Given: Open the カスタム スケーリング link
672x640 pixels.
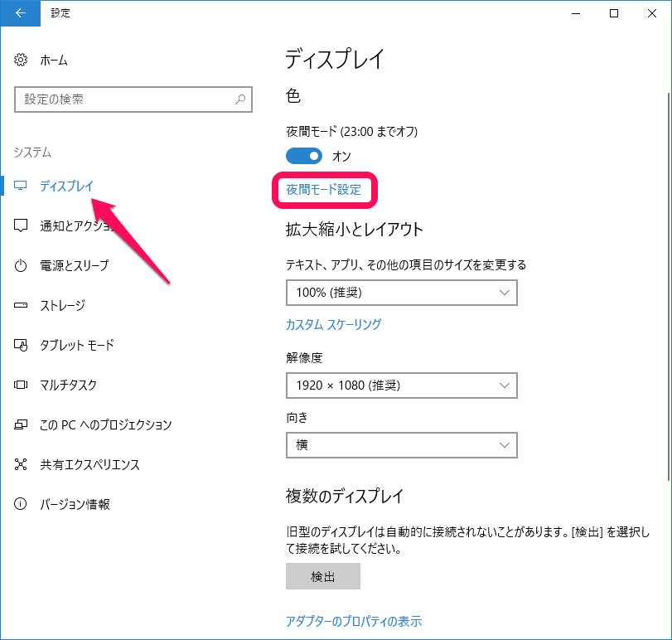Looking at the screenshot, I should tap(333, 324).
